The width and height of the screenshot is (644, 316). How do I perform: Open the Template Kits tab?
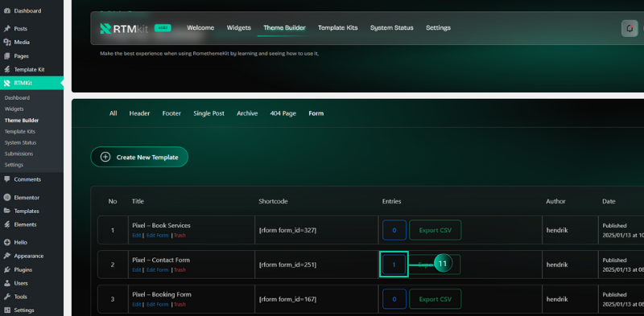coord(337,28)
